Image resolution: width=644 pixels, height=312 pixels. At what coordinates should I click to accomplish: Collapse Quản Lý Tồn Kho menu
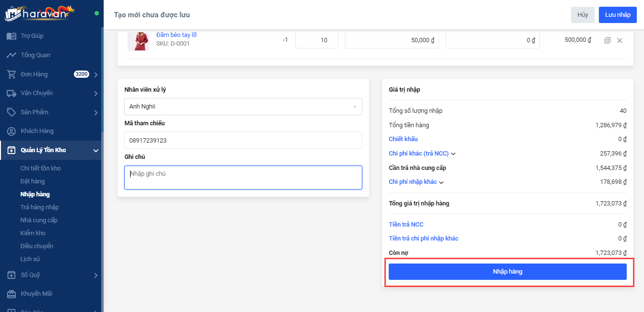(95, 150)
